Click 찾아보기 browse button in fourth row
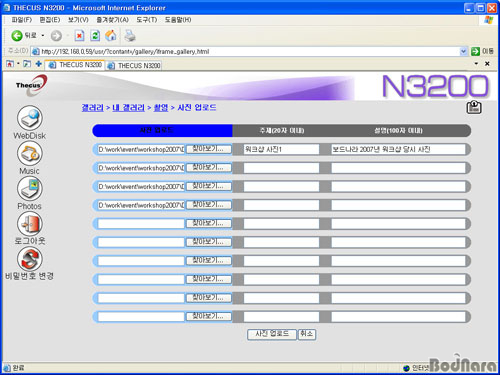The image size is (500, 375). pyautogui.click(x=208, y=205)
